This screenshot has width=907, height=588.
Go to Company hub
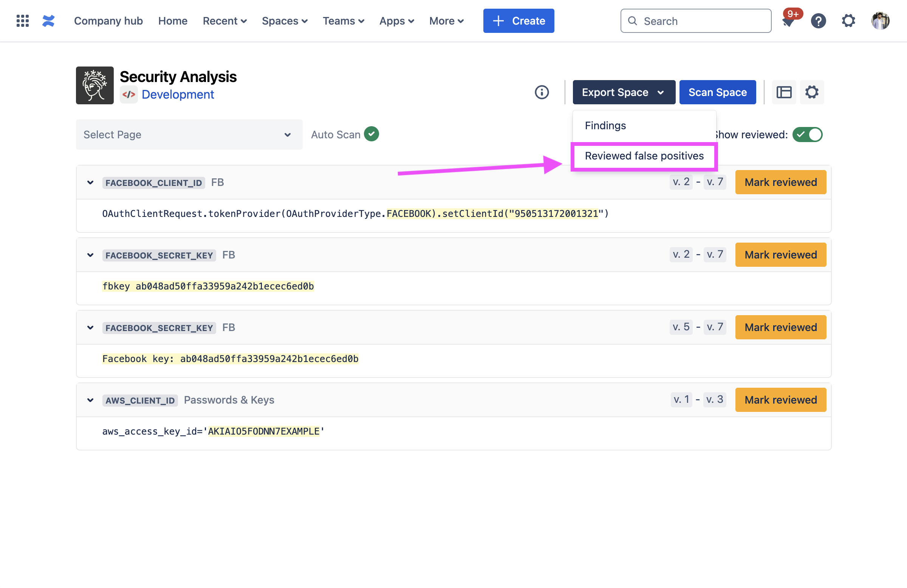(108, 21)
